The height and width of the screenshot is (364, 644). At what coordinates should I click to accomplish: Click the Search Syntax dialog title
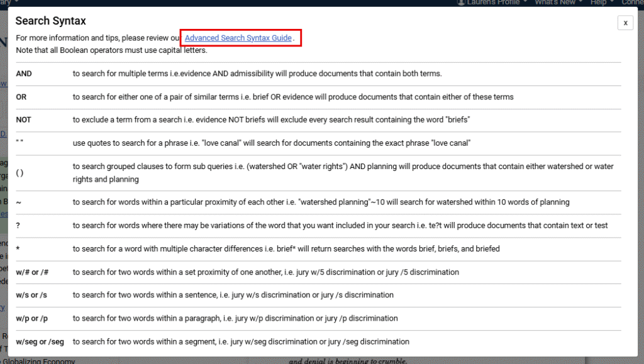tap(51, 21)
